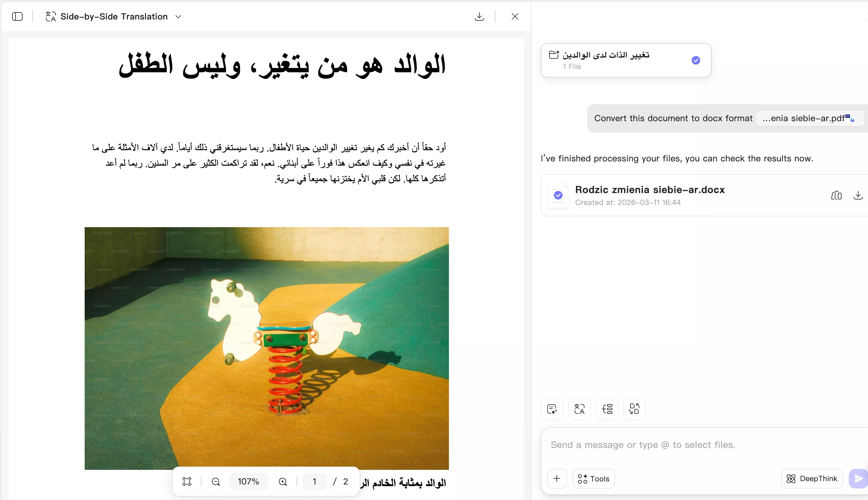This screenshot has height=500, width=868.
Task: Edit the page number field showing 1
Action: [x=314, y=481]
